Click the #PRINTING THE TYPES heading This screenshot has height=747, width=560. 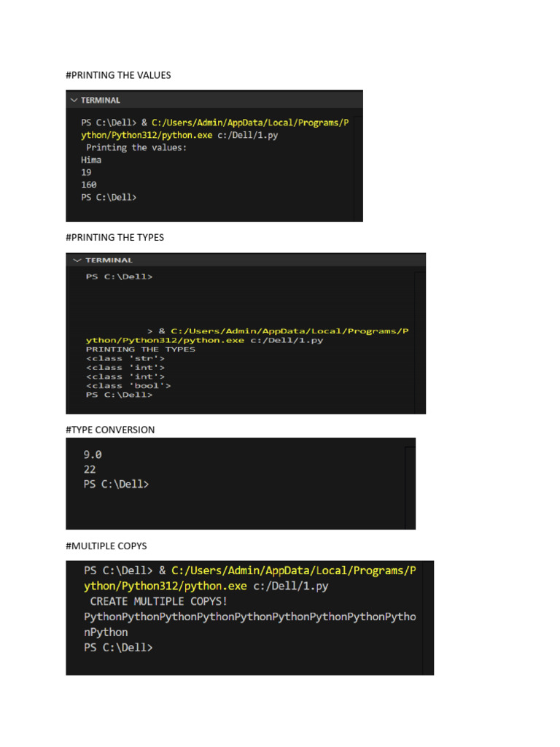(x=114, y=237)
